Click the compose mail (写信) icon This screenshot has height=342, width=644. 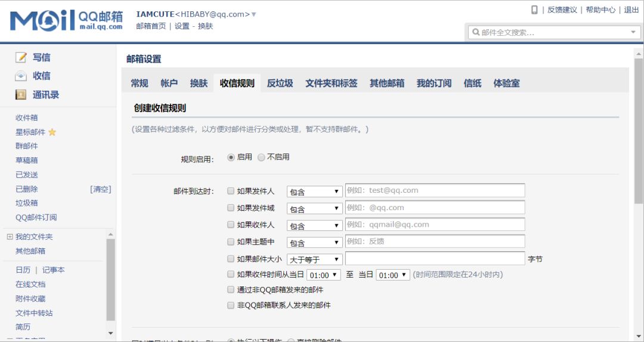21,57
